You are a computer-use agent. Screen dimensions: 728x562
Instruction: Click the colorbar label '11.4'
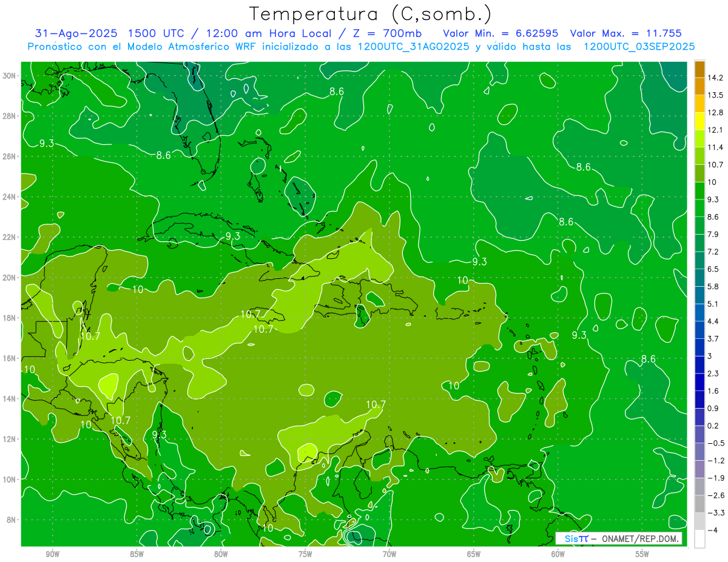(x=715, y=147)
